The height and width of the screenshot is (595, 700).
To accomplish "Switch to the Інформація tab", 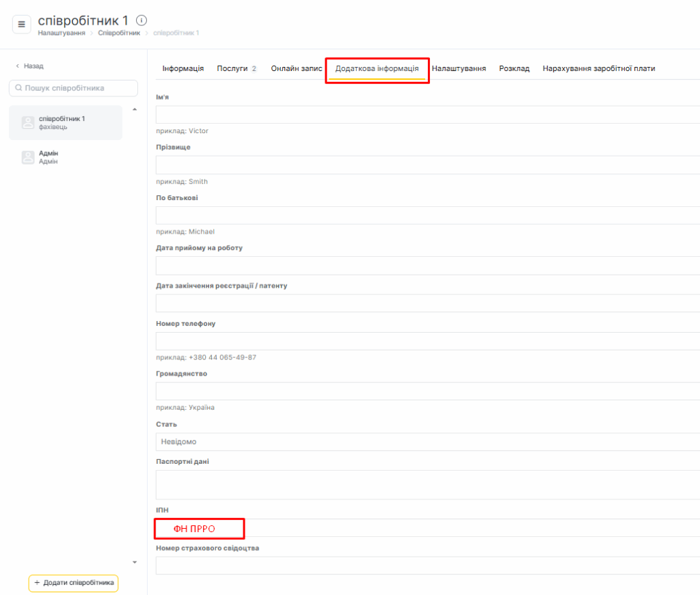I will tap(183, 69).
